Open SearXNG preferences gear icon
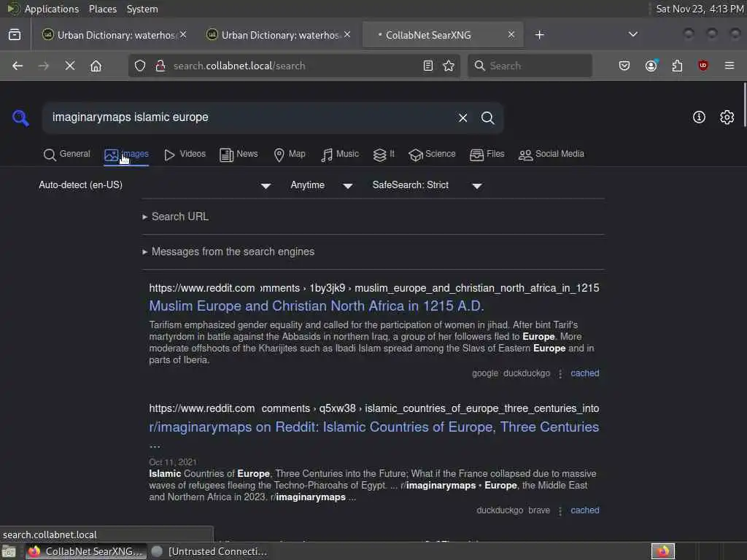 coord(727,117)
